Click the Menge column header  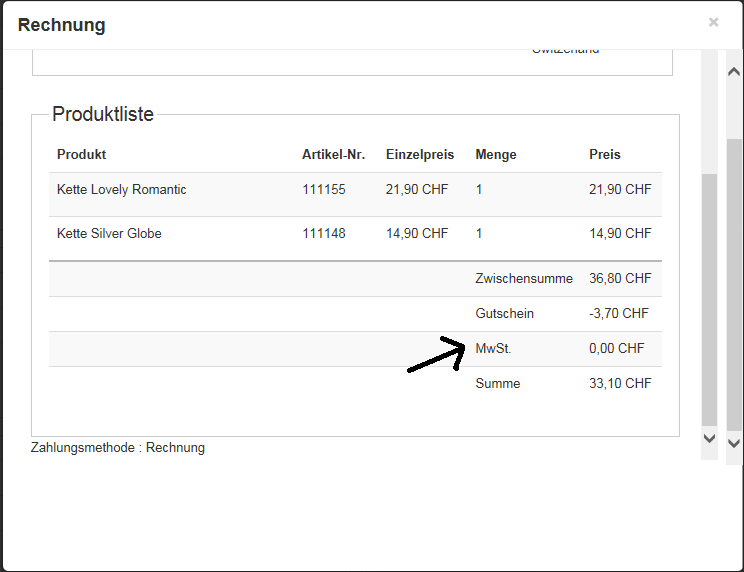(496, 155)
